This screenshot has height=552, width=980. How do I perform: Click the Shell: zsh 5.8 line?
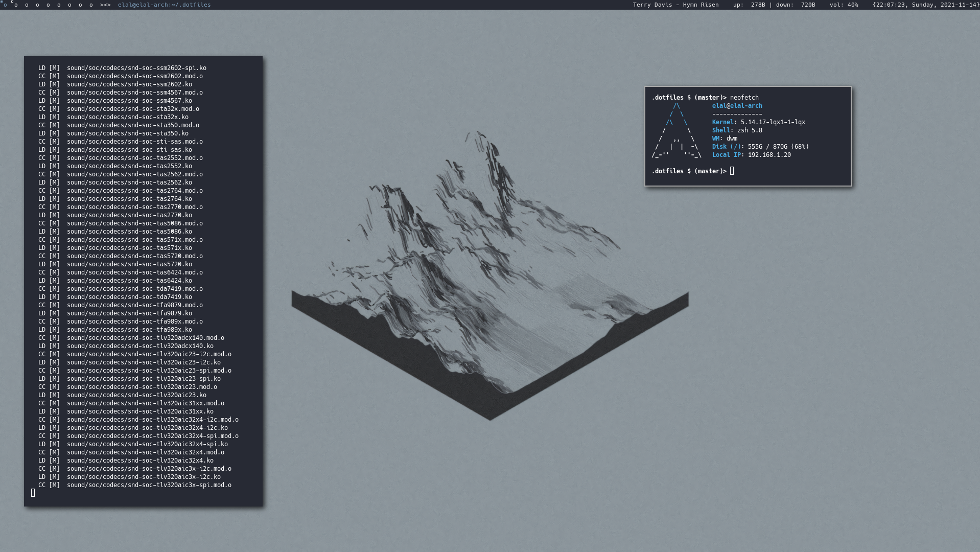(x=737, y=130)
